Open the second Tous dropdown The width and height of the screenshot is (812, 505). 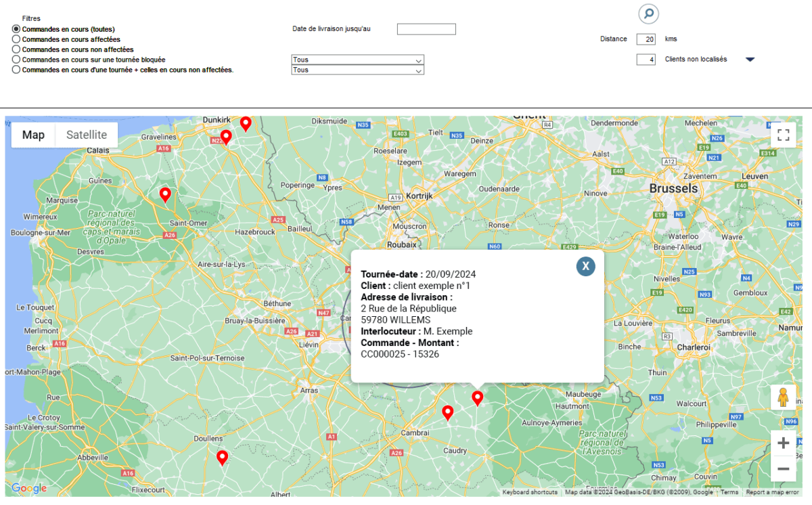click(357, 70)
